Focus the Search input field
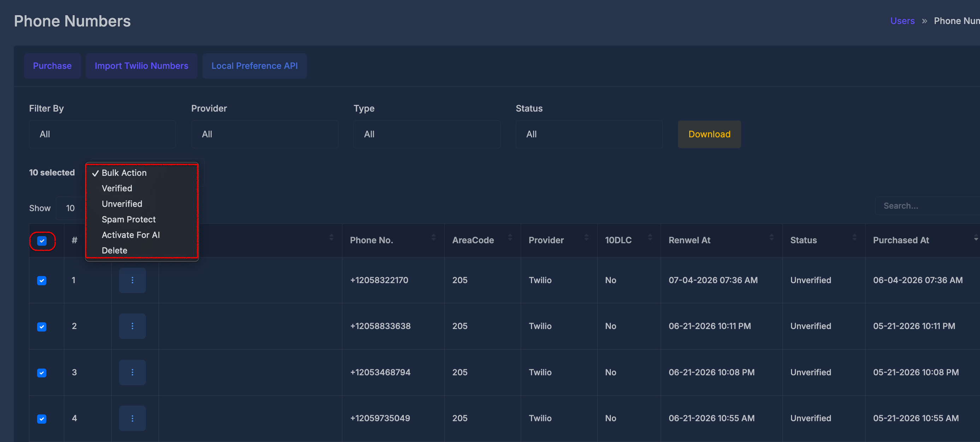The height and width of the screenshot is (442, 980). [x=927, y=205]
